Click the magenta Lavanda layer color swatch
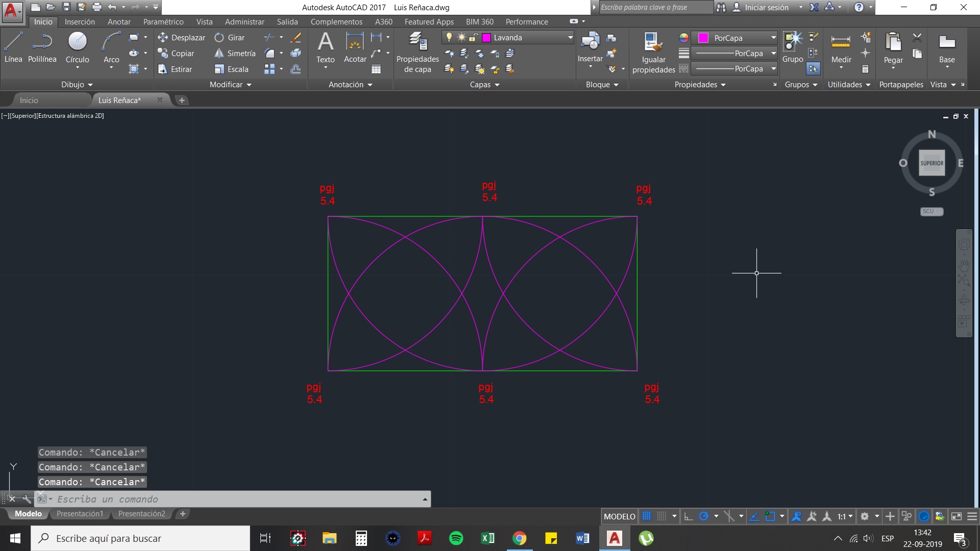 click(x=486, y=37)
